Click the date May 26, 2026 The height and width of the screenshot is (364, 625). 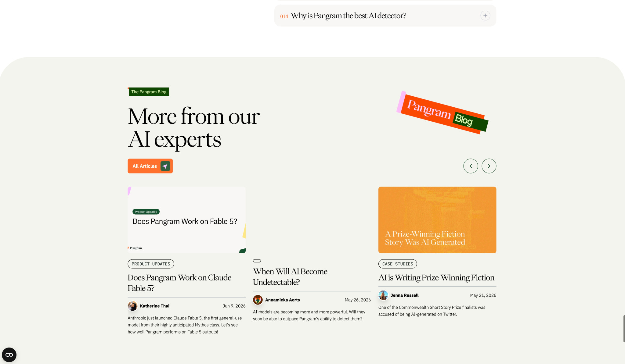(358, 300)
